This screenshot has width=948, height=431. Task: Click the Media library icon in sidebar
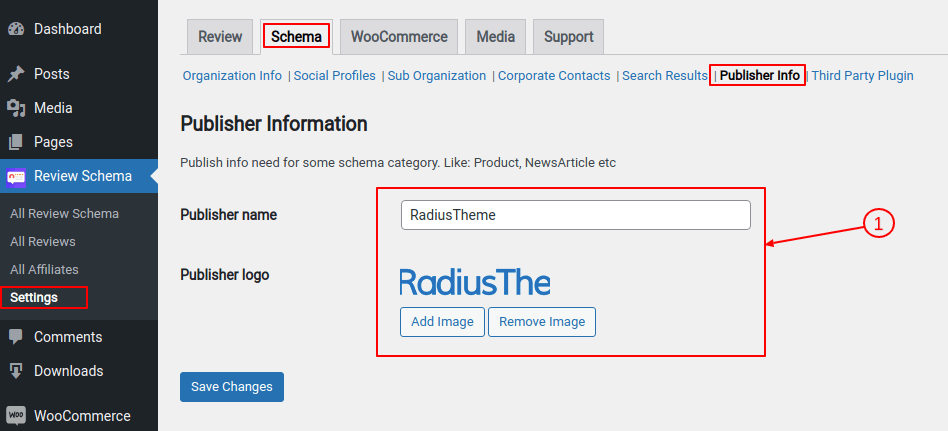pyautogui.click(x=16, y=108)
